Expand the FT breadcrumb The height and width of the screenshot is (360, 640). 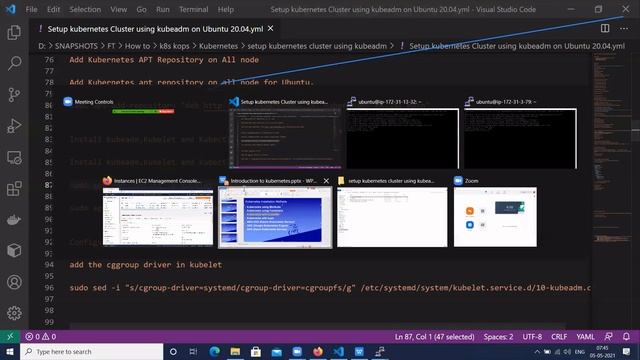click(x=111, y=46)
